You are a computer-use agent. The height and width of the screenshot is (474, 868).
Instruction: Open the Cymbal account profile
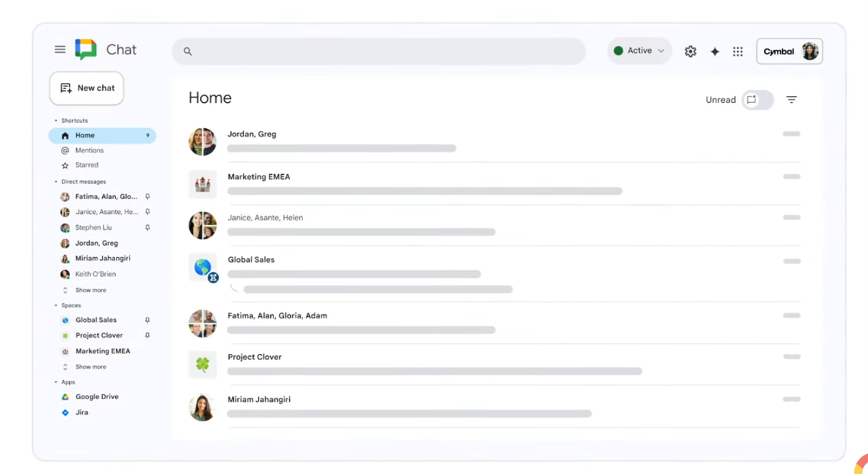(789, 51)
